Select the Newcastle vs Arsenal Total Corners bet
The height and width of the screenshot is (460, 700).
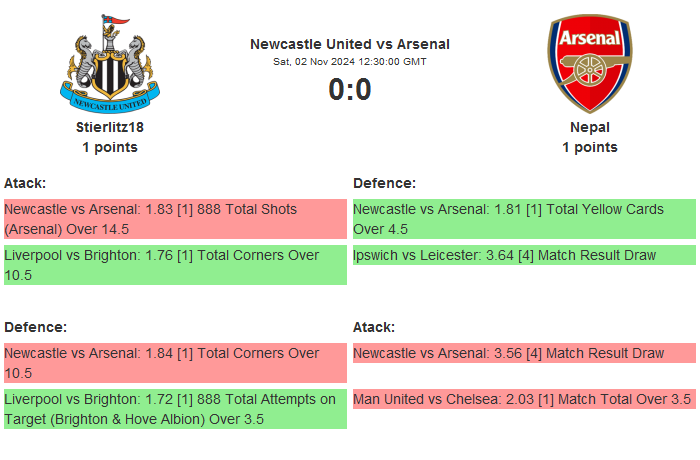[x=175, y=363]
